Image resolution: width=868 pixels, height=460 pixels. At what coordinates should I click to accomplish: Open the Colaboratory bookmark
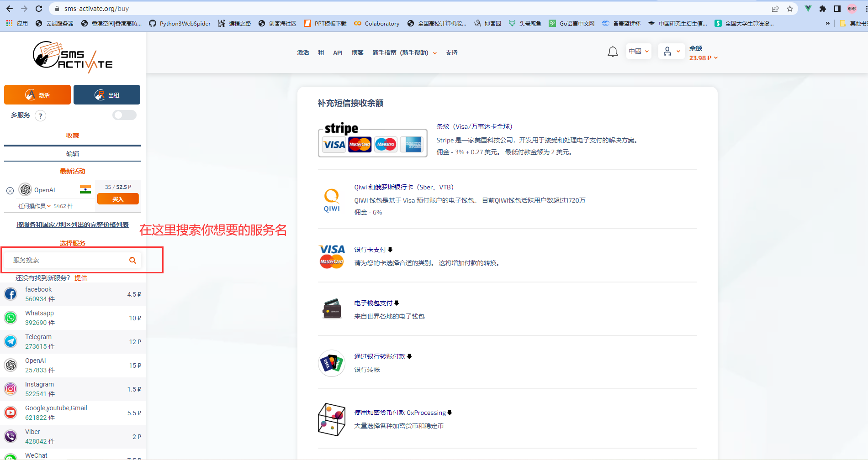coord(377,23)
